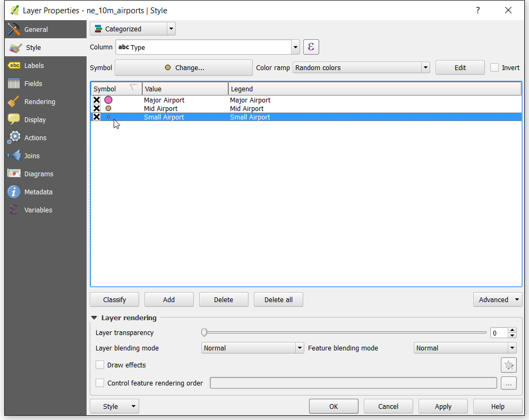
Task: Open the Feature blending mode dropdown
Action: tap(465, 348)
